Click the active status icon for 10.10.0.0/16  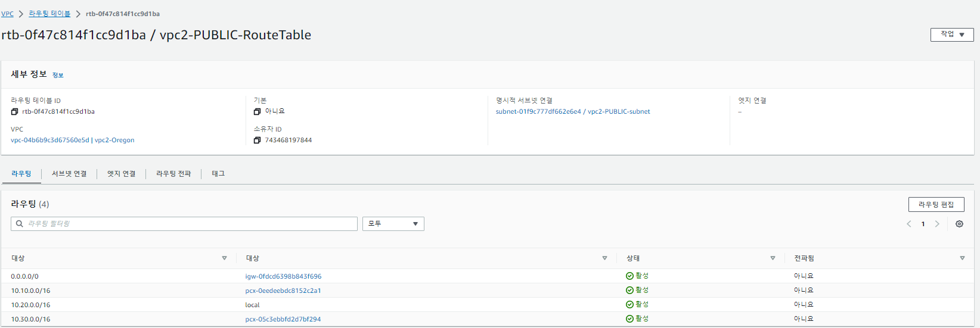coord(629,290)
